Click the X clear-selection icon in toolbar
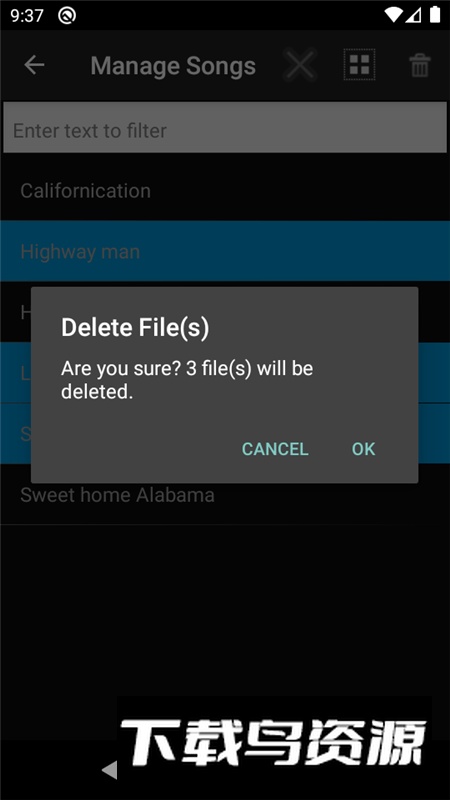This screenshot has width=450, height=800. 300,65
